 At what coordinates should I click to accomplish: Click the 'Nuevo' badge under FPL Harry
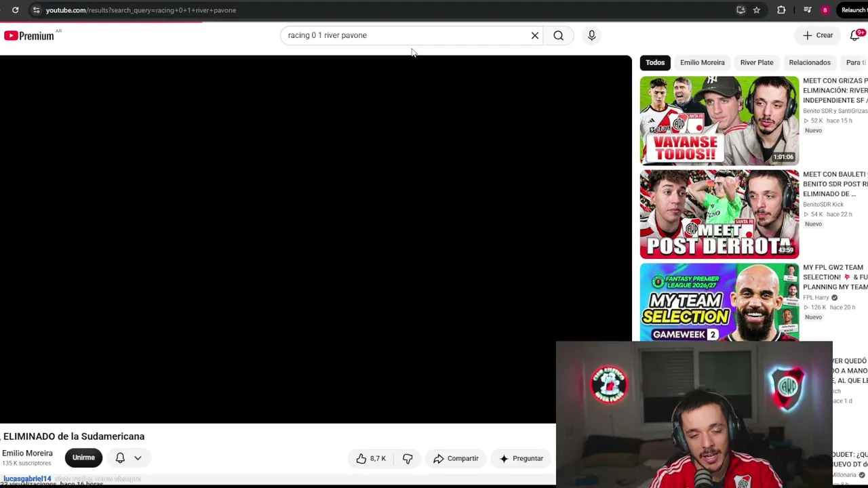click(x=813, y=317)
